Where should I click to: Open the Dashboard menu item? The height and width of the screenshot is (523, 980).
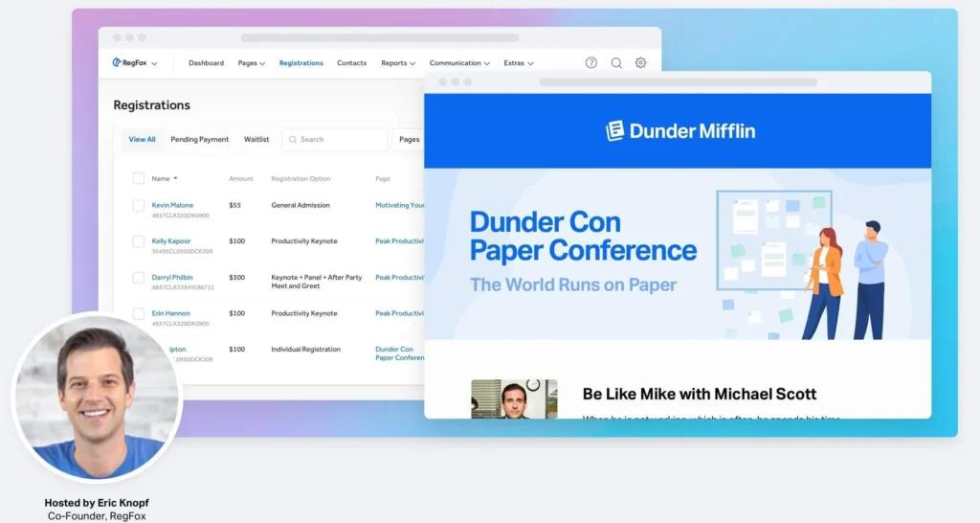(x=207, y=63)
